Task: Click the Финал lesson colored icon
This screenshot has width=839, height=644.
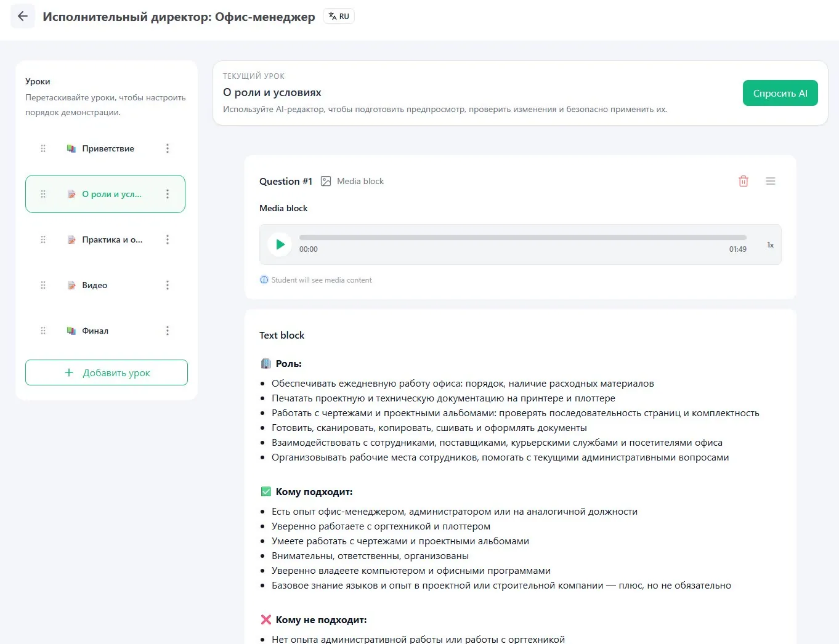Action: point(71,331)
